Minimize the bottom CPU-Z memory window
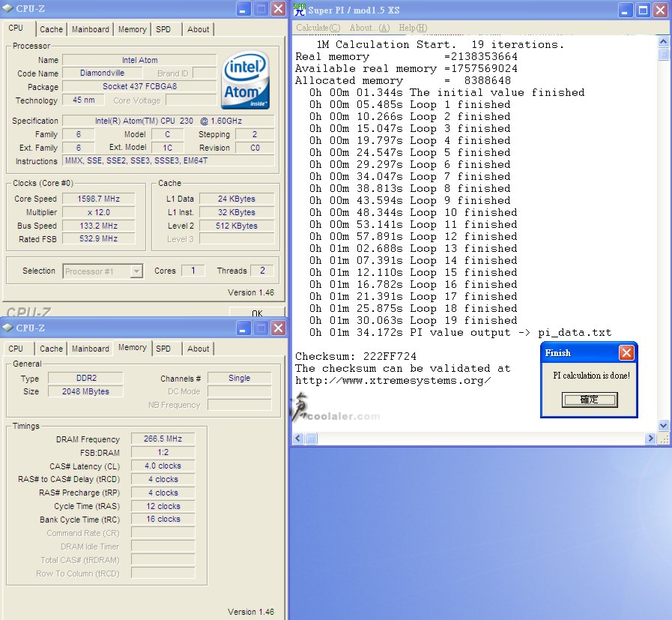Viewport: 672px width, 620px height. pyautogui.click(x=243, y=328)
